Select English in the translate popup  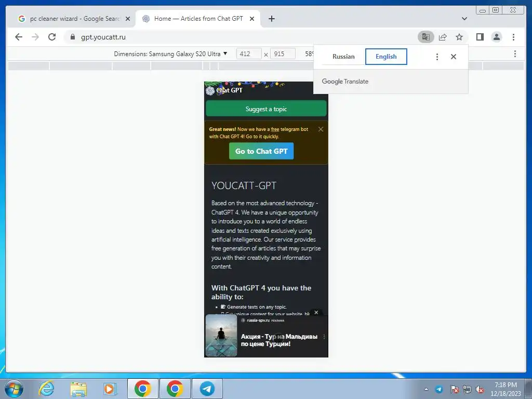click(386, 57)
